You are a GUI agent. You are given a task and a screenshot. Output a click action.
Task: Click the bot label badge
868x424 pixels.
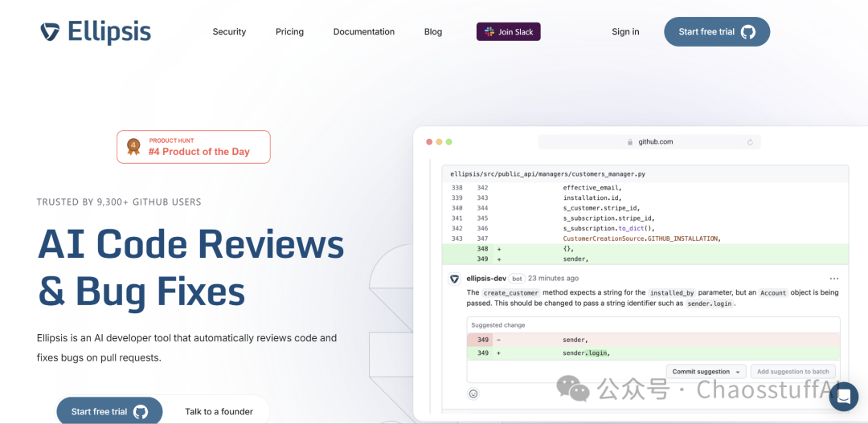517,279
